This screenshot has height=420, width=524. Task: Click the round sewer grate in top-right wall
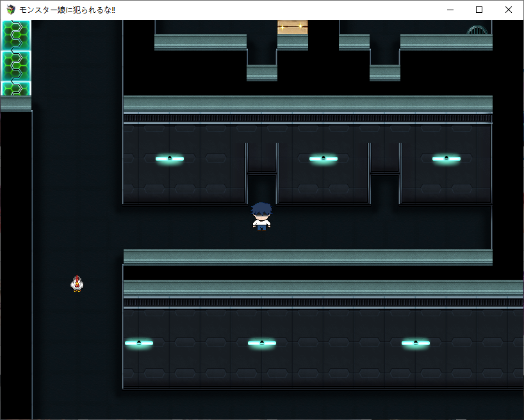[x=477, y=29]
